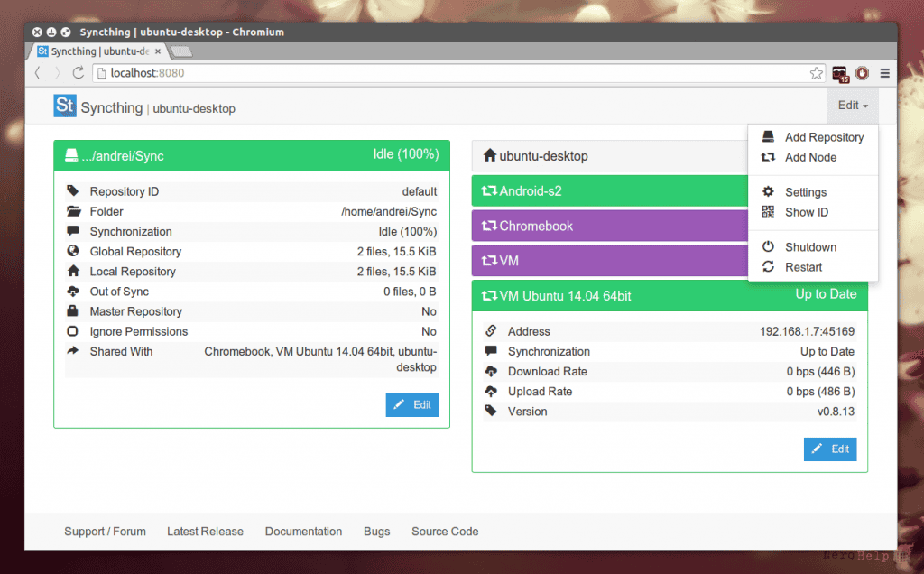Viewport: 924px width, 574px height.
Task: Click the red power extension icon
Action: click(x=862, y=73)
